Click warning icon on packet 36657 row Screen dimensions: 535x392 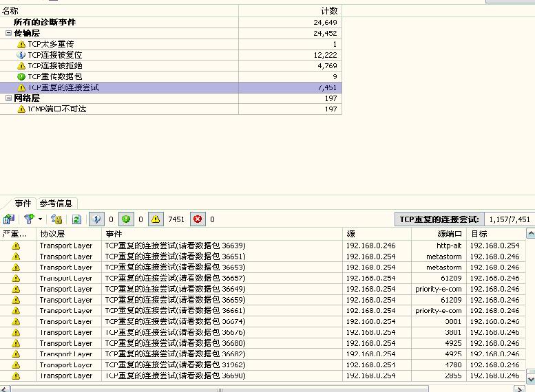click(16, 278)
